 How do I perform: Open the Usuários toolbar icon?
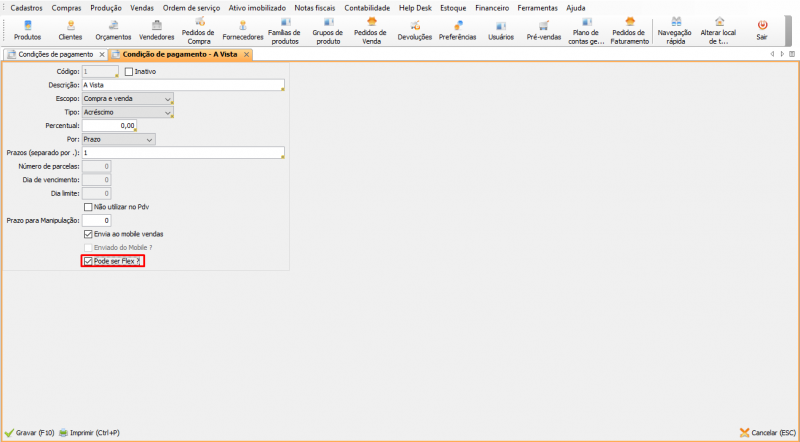point(501,28)
